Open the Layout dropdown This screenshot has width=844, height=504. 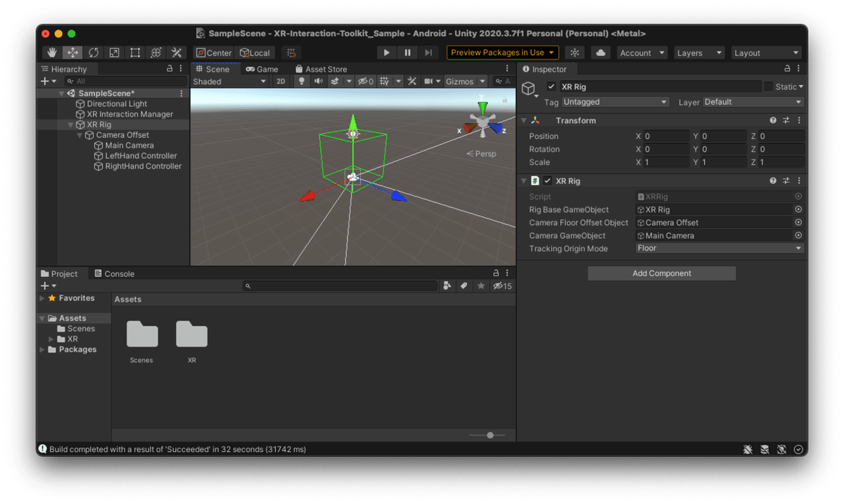tap(767, 53)
